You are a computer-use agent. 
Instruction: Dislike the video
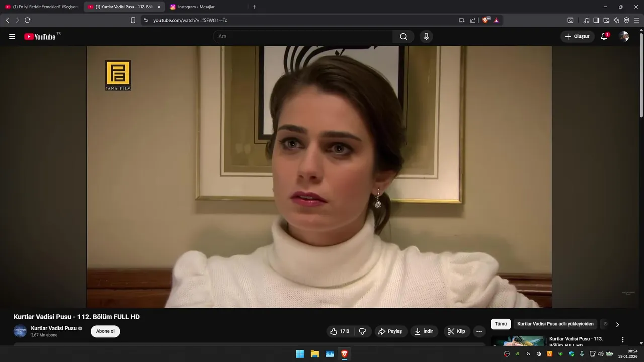tap(362, 331)
